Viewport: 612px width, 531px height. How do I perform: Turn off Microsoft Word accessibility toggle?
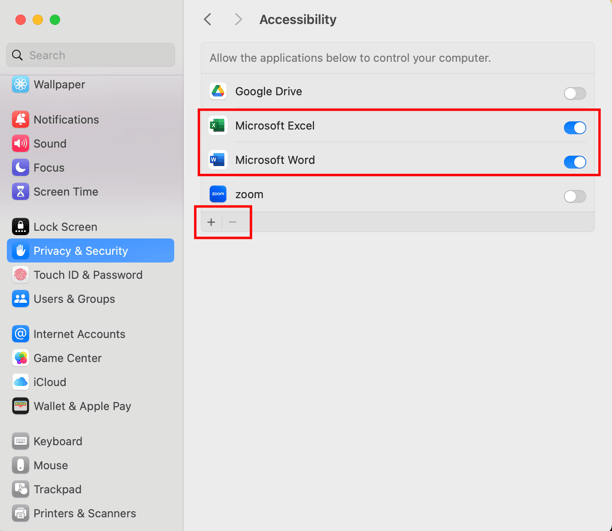coord(574,162)
